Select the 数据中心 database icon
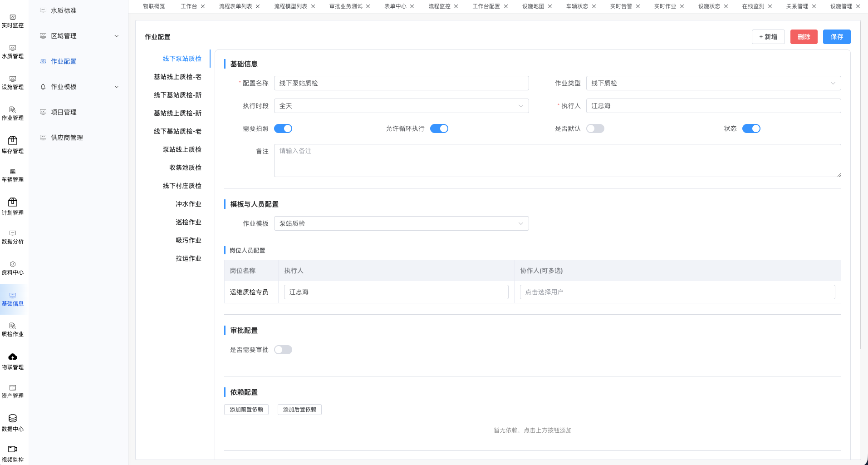This screenshot has width=868, height=465. (x=13, y=418)
